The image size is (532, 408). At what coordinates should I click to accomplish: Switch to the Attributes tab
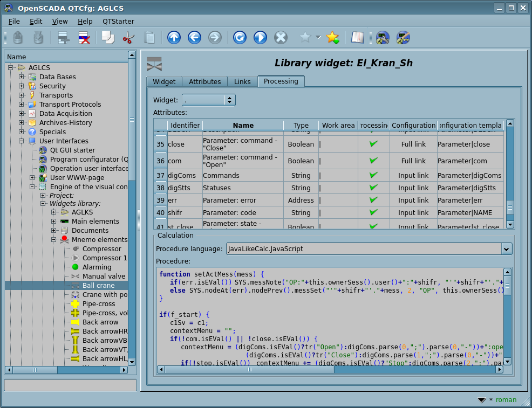[204, 82]
